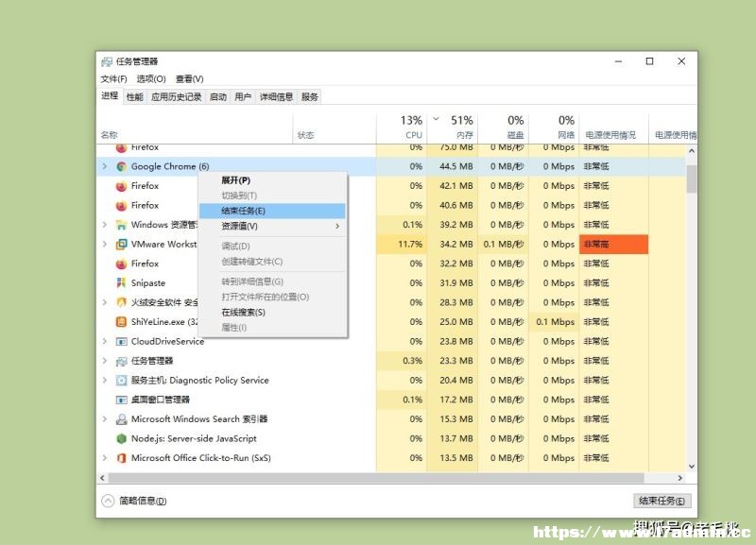This screenshot has width=756, height=545.
Task: Click the horizontal scrollbar left arrow
Action: [102, 478]
